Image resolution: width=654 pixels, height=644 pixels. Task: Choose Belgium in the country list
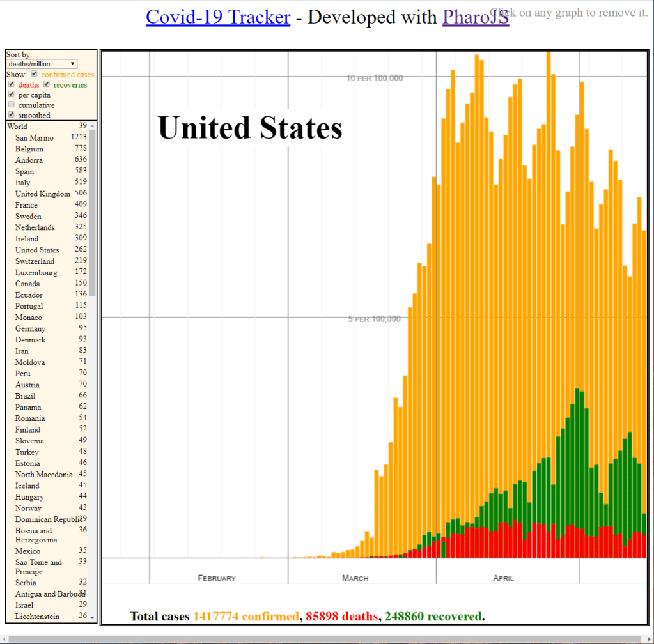[29, 149]
